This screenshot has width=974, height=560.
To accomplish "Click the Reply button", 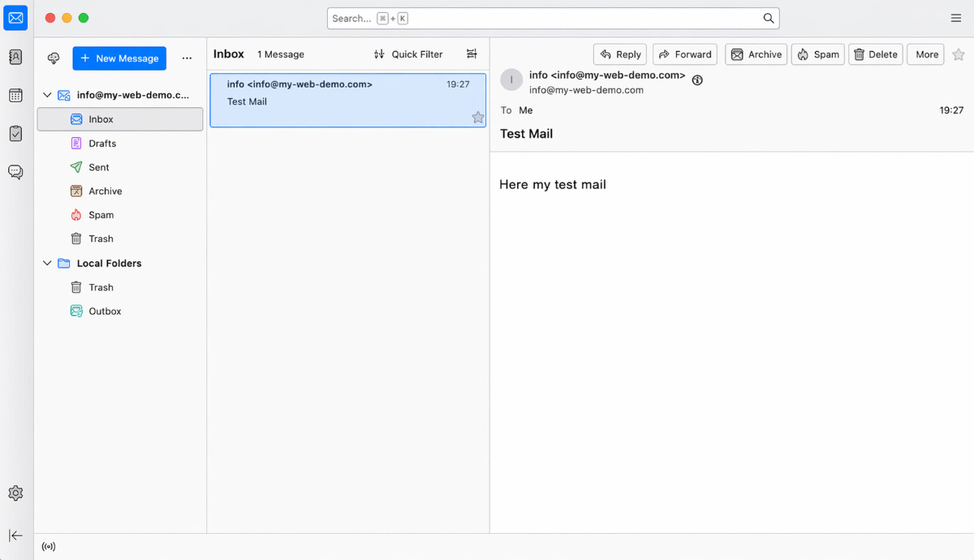I will coord(620,54).
